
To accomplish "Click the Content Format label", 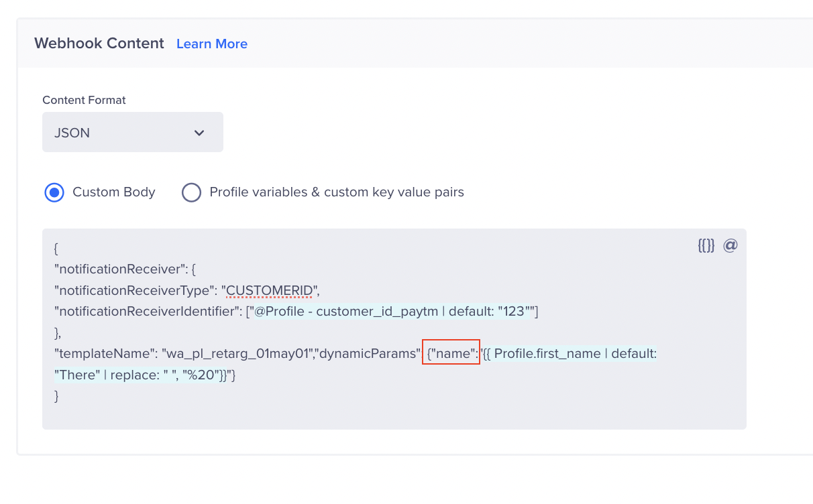I will [85, 100].
